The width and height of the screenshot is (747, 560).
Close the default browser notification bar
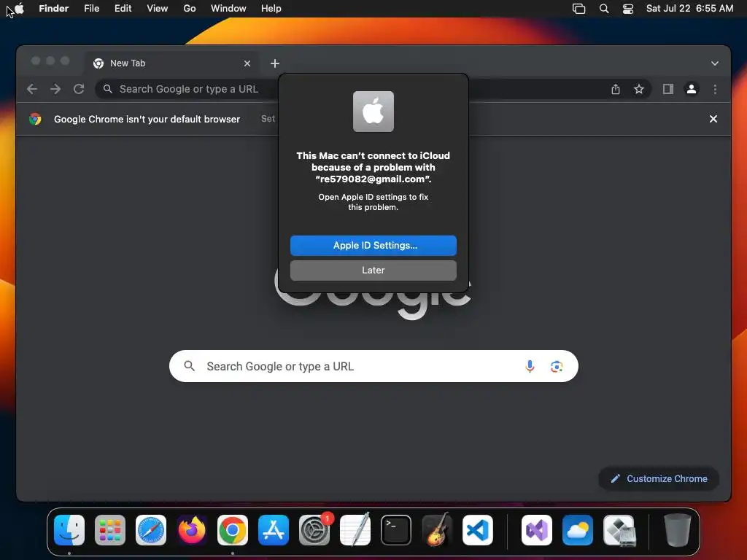(713, 119)
